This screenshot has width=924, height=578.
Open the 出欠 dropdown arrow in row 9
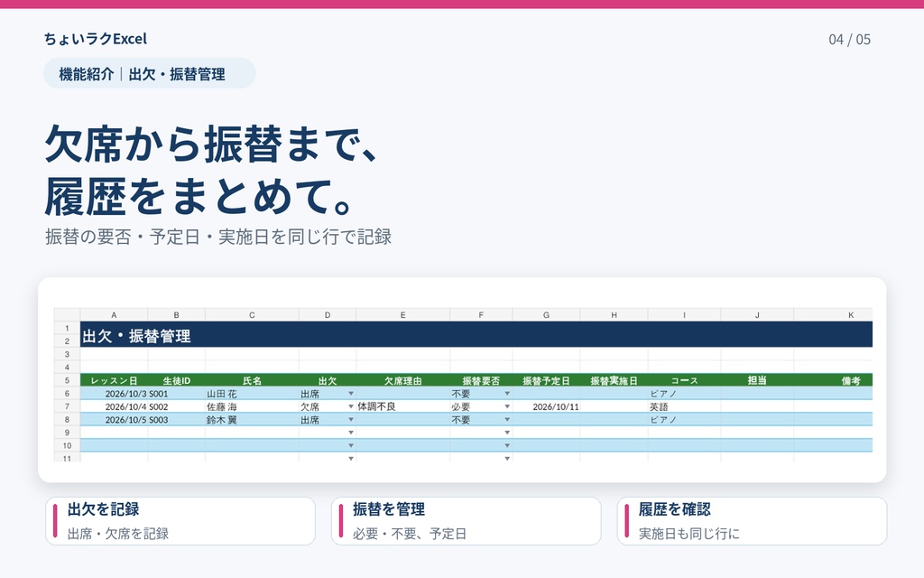351,433
